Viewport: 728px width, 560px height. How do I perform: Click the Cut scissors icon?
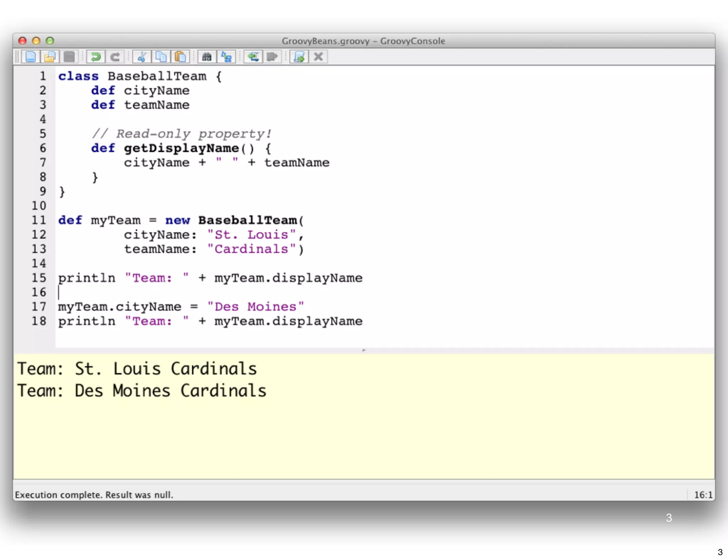141,57
